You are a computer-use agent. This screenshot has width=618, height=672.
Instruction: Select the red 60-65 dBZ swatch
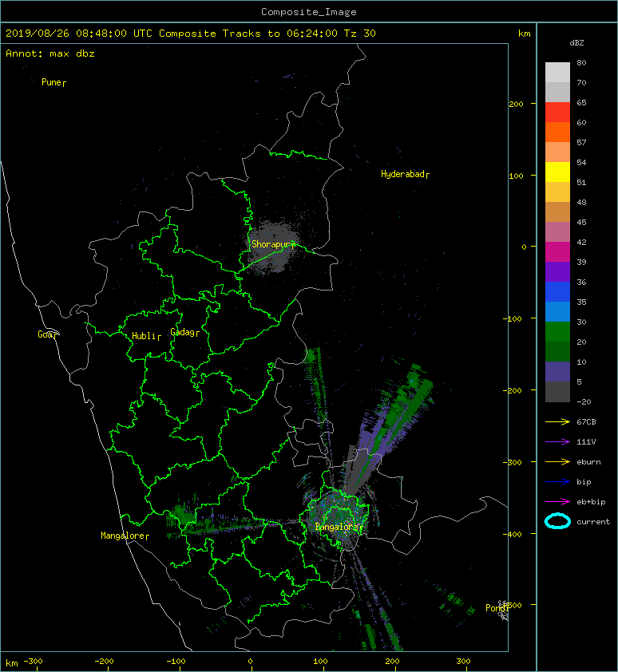(557, 113)
